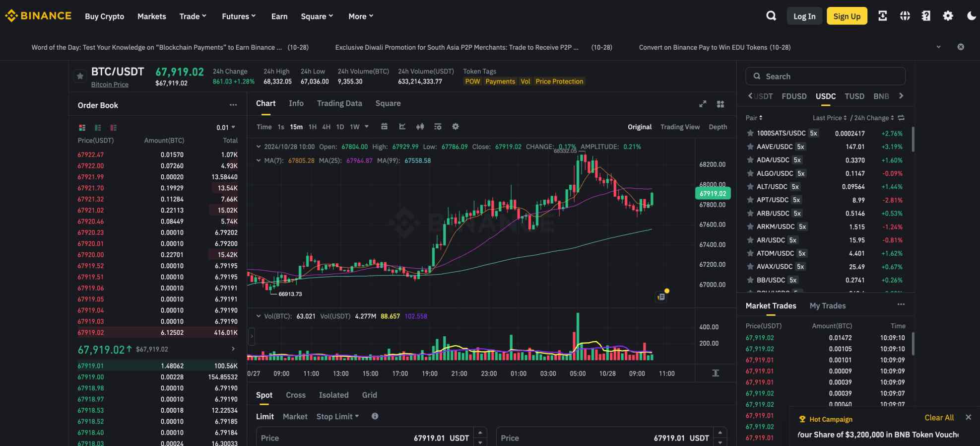Swap 24h Change and Volume column icon
The image size is (980, 446).
(901, 118)
